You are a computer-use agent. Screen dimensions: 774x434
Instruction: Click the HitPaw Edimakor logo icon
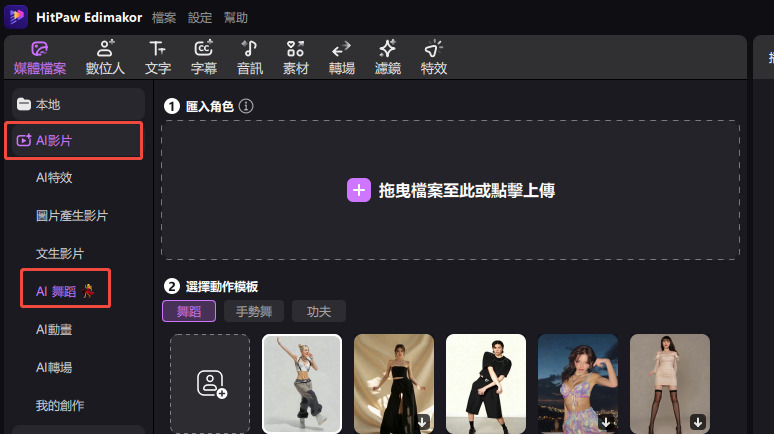16,16
